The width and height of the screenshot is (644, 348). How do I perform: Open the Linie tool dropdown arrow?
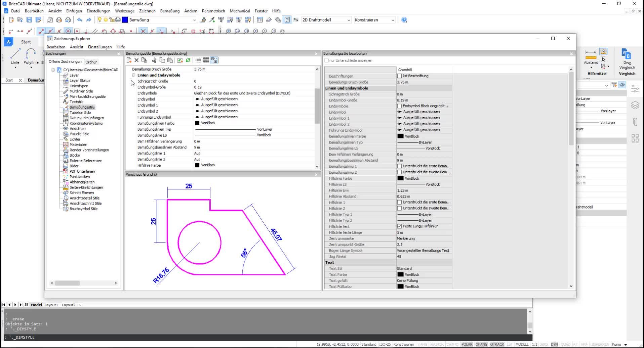click(x=15, y=68)
